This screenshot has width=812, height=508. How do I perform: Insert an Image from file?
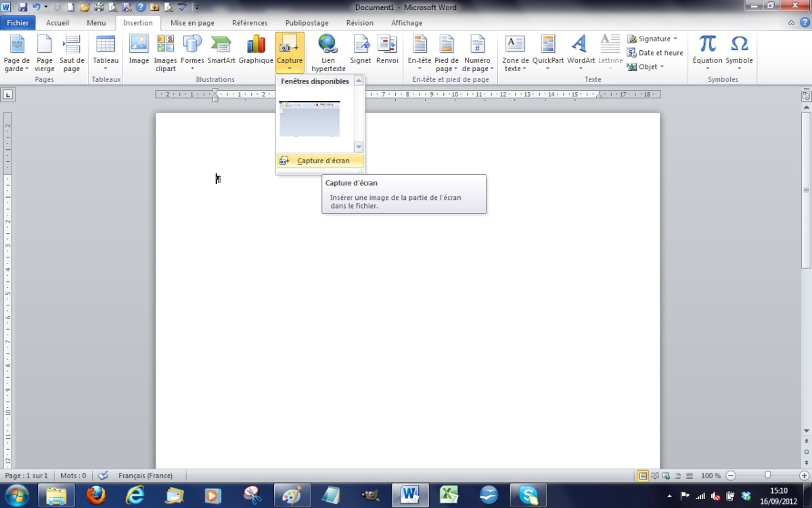point(139,49)
